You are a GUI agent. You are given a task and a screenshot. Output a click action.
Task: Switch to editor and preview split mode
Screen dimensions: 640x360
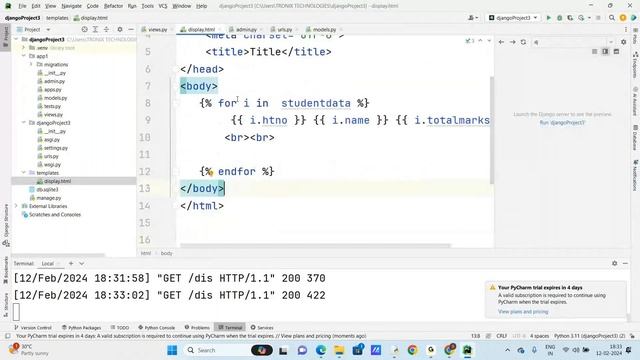click(605, 51)
